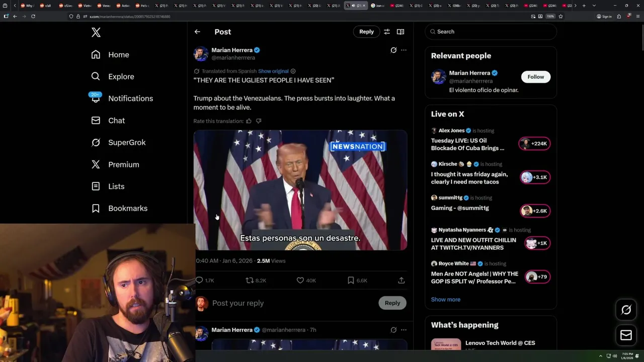Open Lenovo Tech World @ CES trend

pyautogui.click(x=500, y=343)
